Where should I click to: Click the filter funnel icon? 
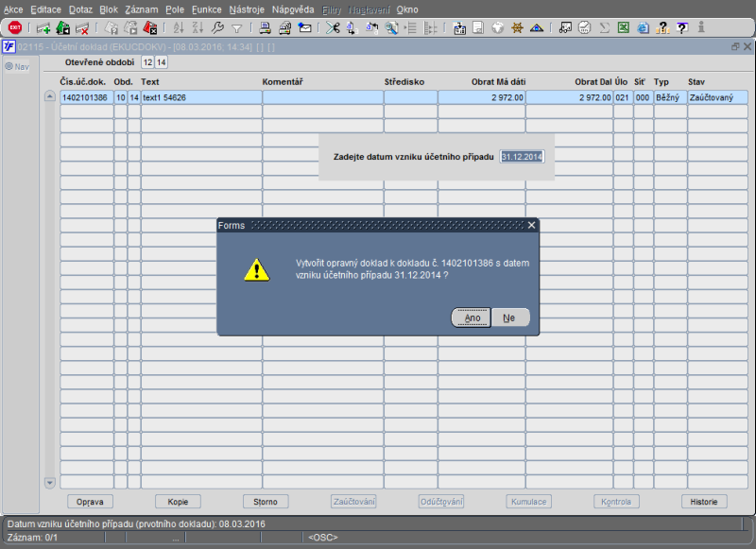[237, 29]
